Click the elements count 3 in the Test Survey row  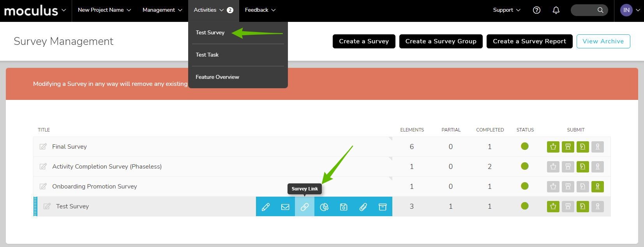point(412,206)
